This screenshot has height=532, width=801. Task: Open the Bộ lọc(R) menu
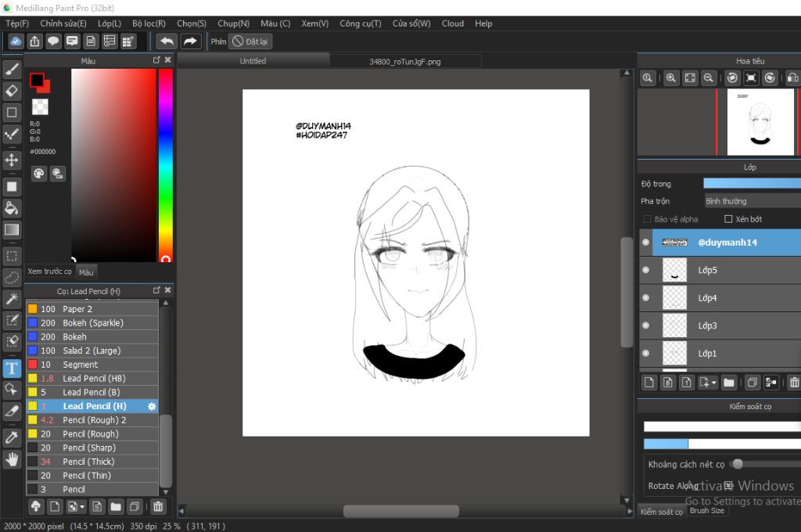pyautogui.click(x=149, y=23)
